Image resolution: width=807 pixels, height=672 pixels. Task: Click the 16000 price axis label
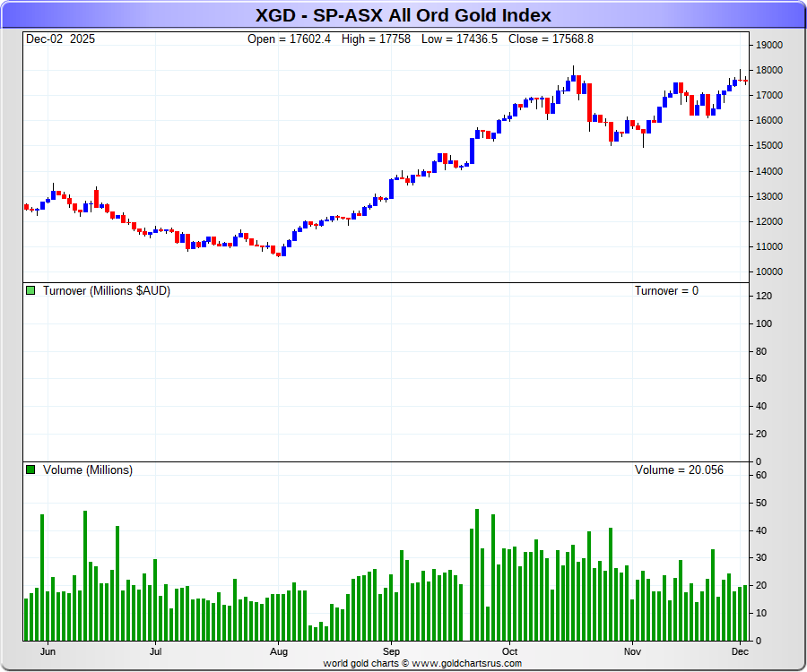[769, 120]
